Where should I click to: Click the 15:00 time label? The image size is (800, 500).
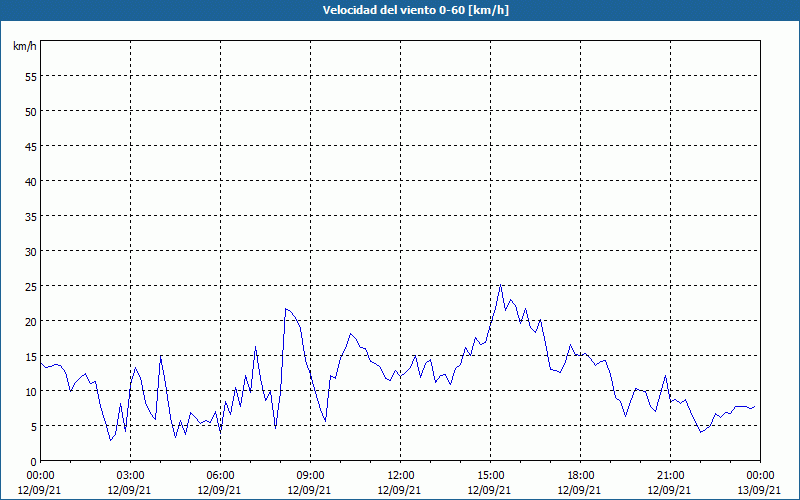point(490,476)
